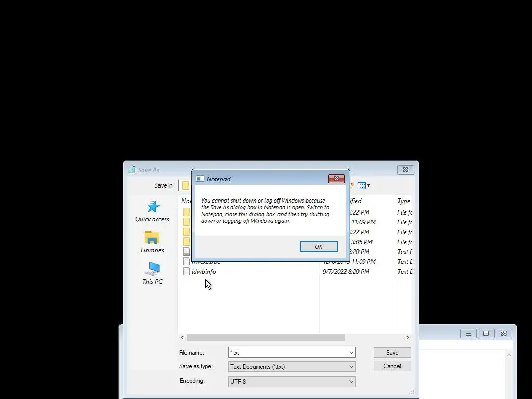Click the idwbinfo file icon

[187, 271]
